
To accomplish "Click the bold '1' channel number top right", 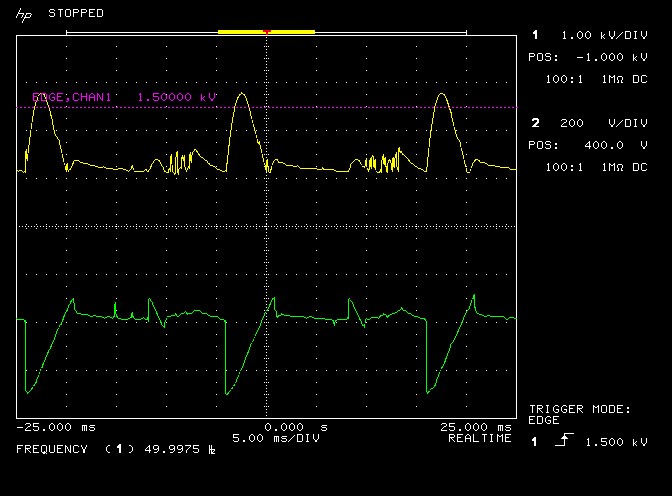I will (x=535, y=35).
